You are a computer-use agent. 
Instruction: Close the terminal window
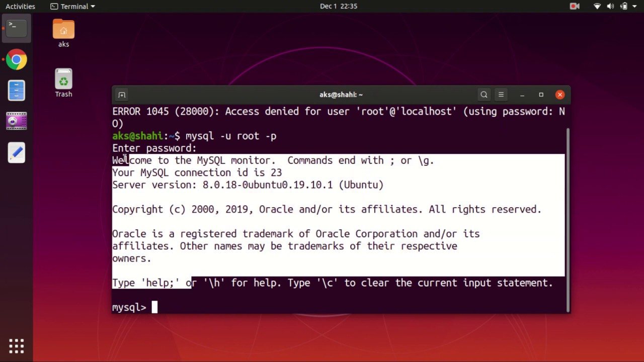(560, 95)
